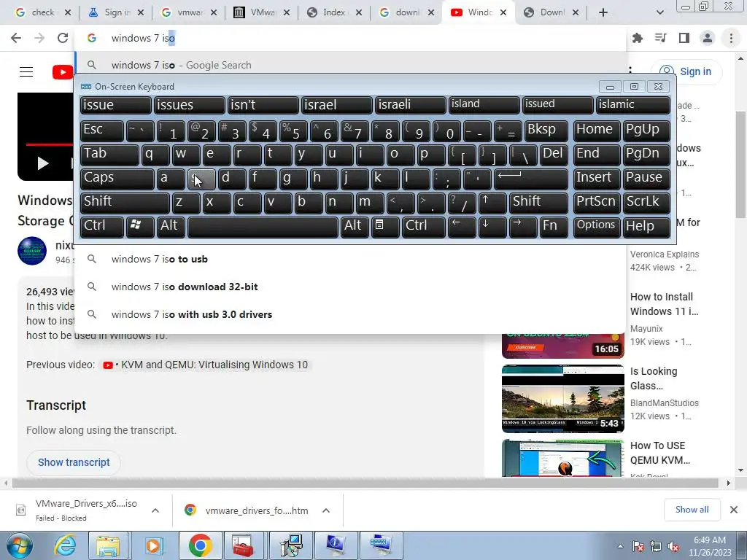The width and height of the screenshot is (747, 560).
Task: Open the Chrome profile avatar icon
Action: pyautogui.click(x=708, y=38)
